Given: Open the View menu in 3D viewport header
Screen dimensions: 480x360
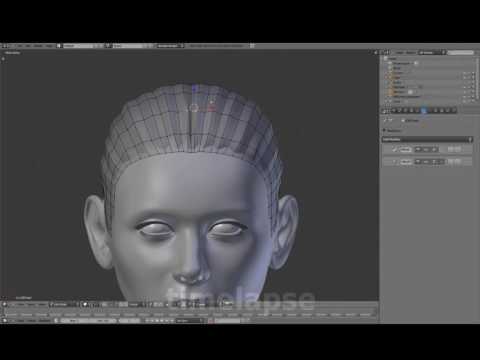Looking at the screenshot, I should (20, 304).
